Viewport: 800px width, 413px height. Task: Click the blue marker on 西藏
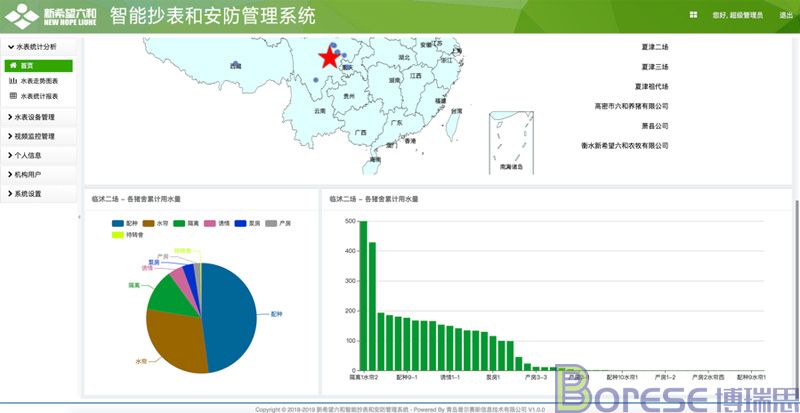pyautogui.click(x=235, y=64)
